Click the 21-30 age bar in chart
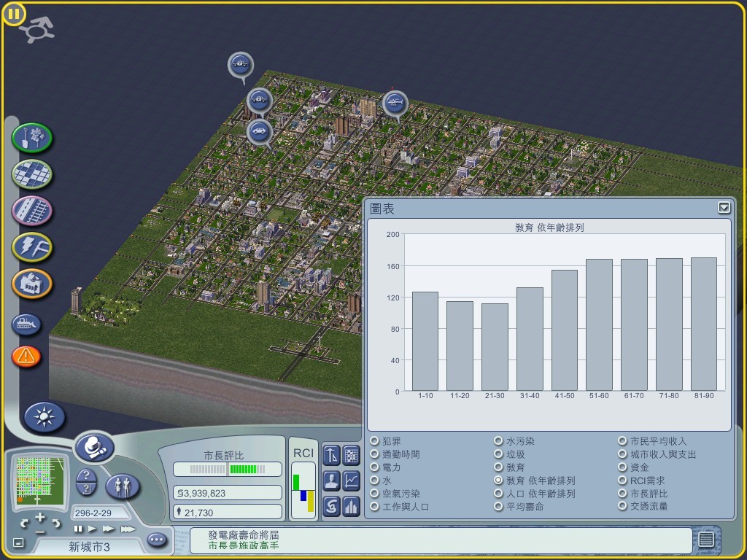747x560 pixels. (495, 347)
